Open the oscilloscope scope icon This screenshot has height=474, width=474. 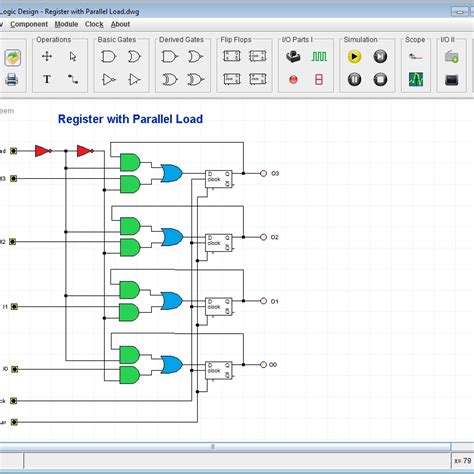416,79
